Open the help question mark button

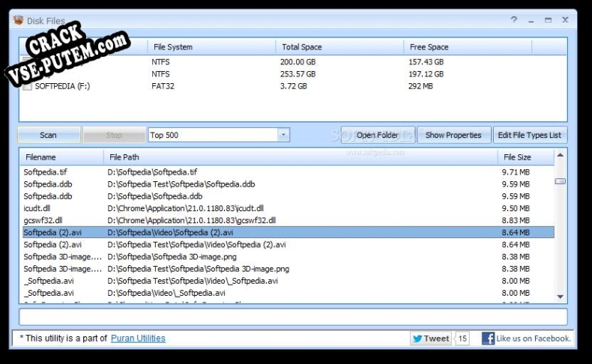click(514, 19)
